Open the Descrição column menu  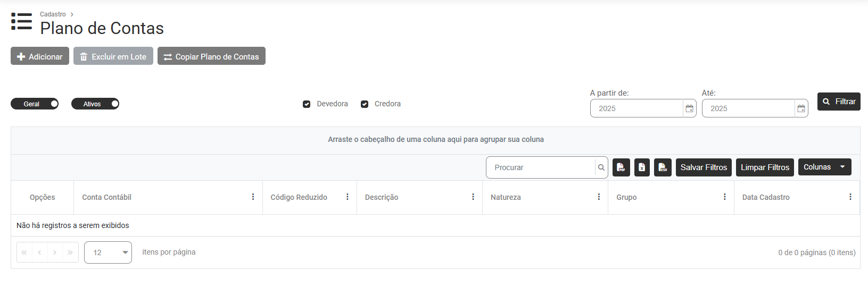[x=473, y=197]
